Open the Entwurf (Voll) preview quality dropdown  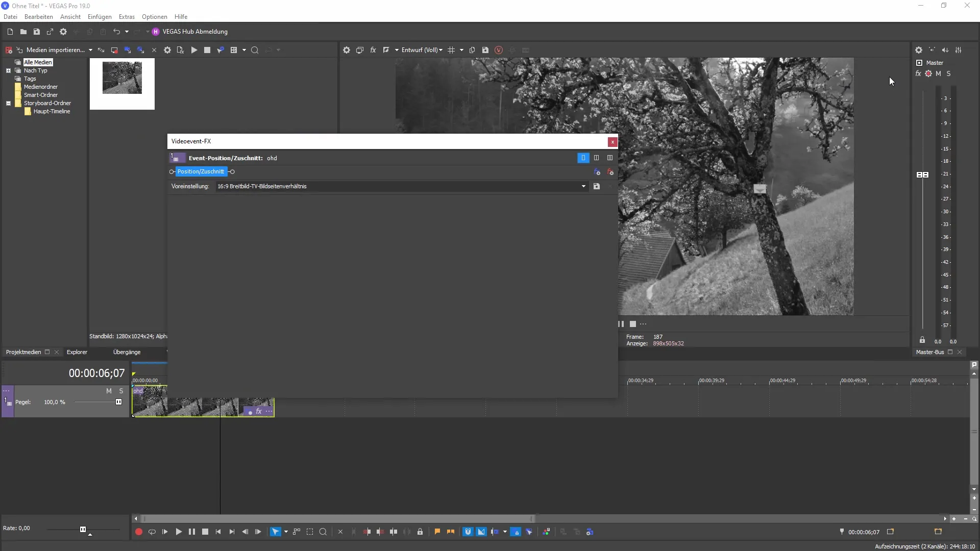[422, 50]
